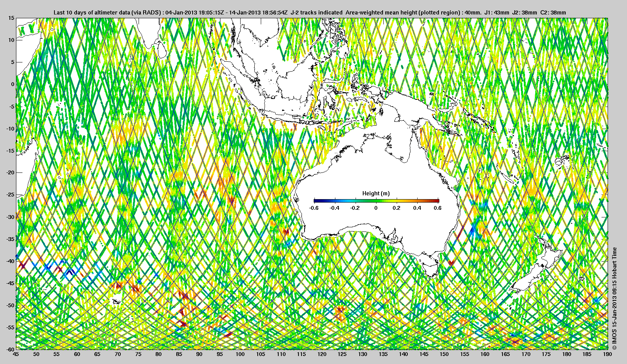Click the y-axis latitude label 15
This screenshot has height=364, width=627.
[11, 18]
